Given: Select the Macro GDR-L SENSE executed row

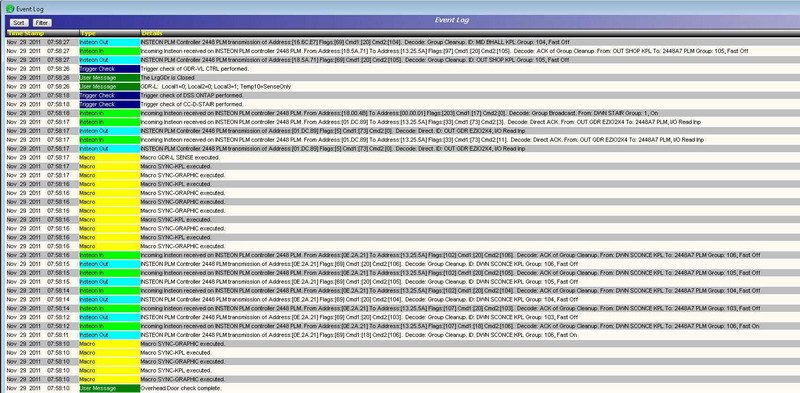Looking at the screenshot, I should click(x=403, y=157).
